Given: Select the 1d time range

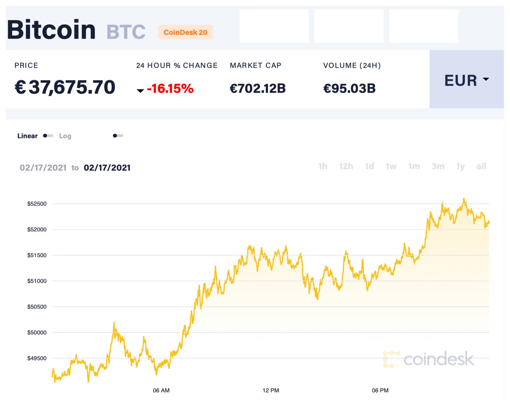Looking at the screenshot, I should [369, 166].
